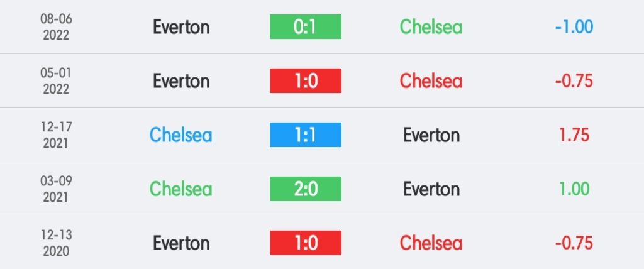Click green 0:1 score badge
The image size is (644, 269).
coord(306,27)
